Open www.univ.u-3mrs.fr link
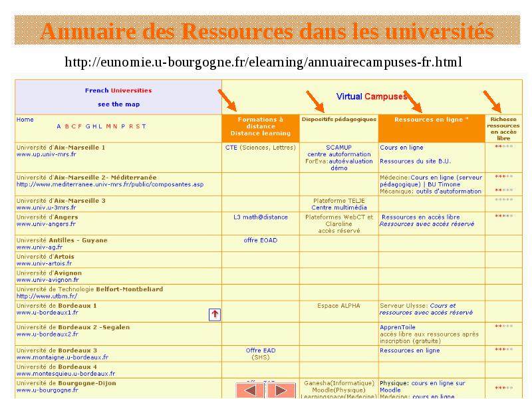This screenshot has height=399, width=532. tap(46, 207)
